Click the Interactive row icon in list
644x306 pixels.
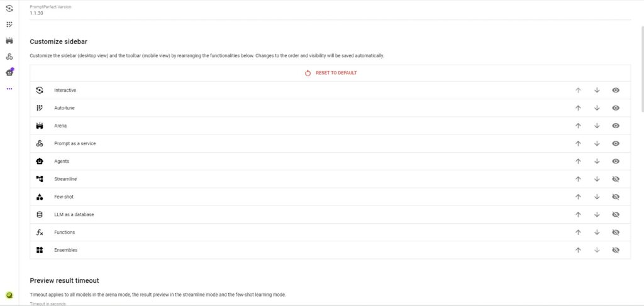point(40,90)
